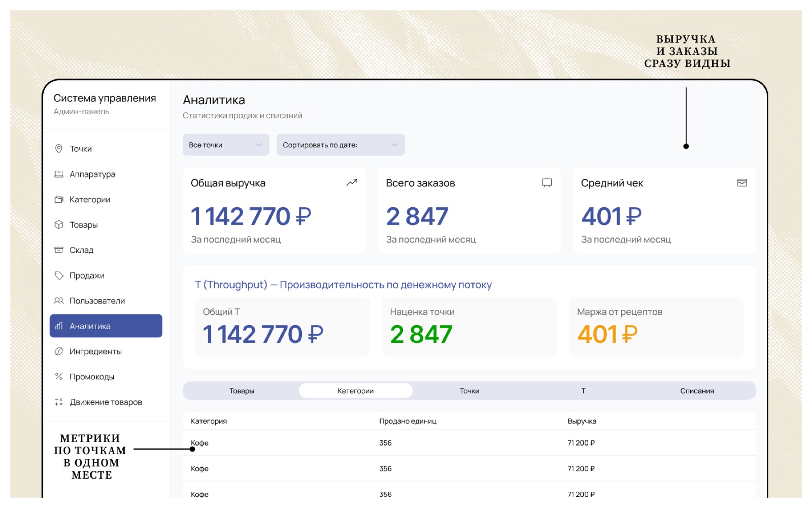Click the trend arrow icon on Общая выручка card
Image resolution: width=812 pixels, height=508 pixels.
(352, 182)
